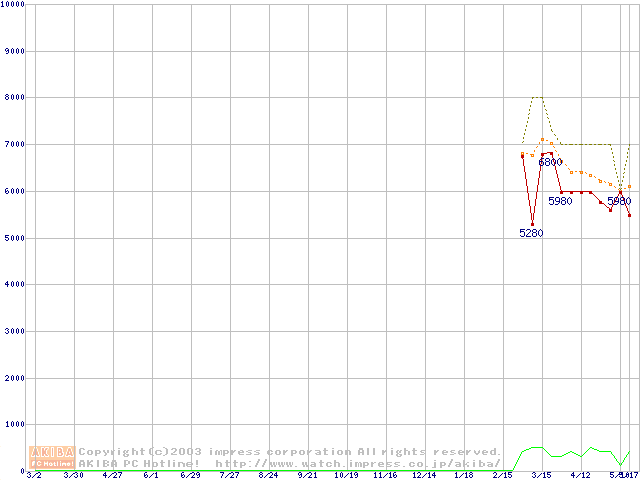Click the 4/12 date label on x-axis
The width and height of the screenshot is (640, 480).
580,475
